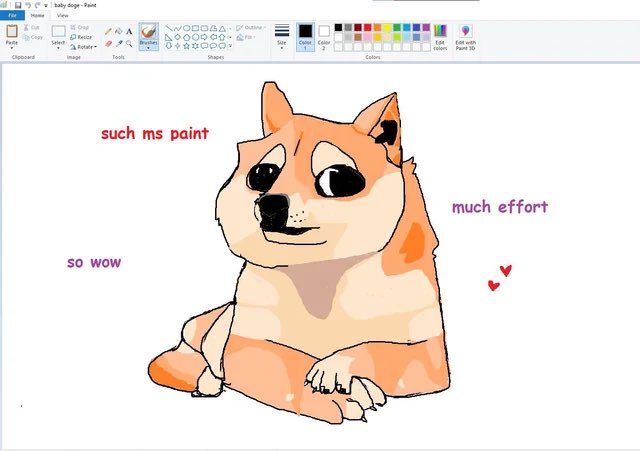This screenshot has height=451, width=640.
Task: Pick the yellow color swatch
Action: point(387,27)
